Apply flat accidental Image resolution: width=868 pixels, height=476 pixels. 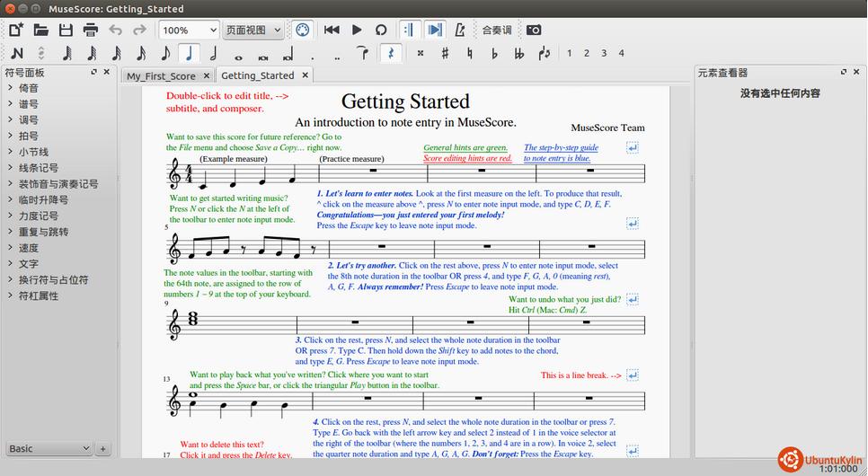[494, 53]
